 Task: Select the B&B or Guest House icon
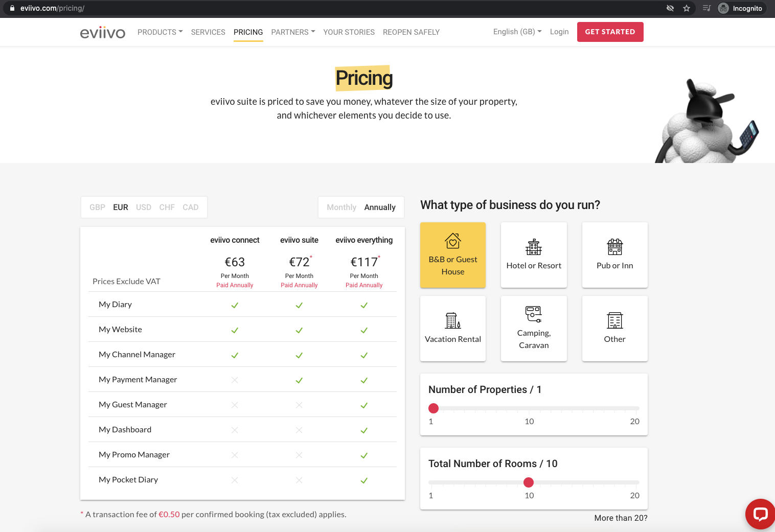452,241
